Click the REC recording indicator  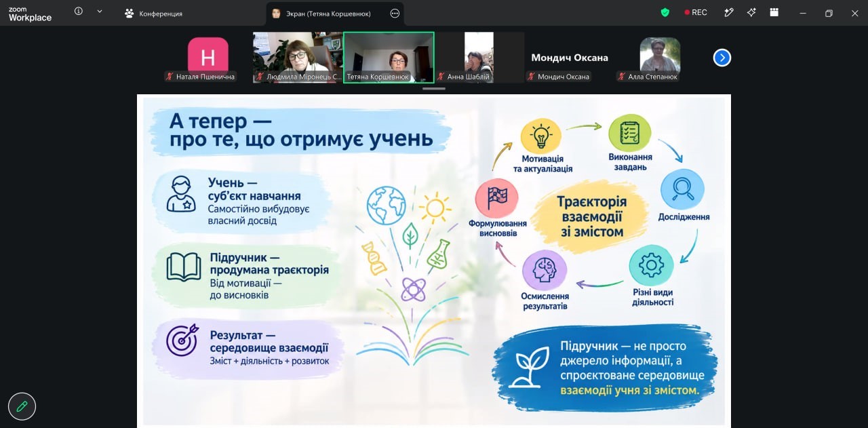(x=696, y=12)
